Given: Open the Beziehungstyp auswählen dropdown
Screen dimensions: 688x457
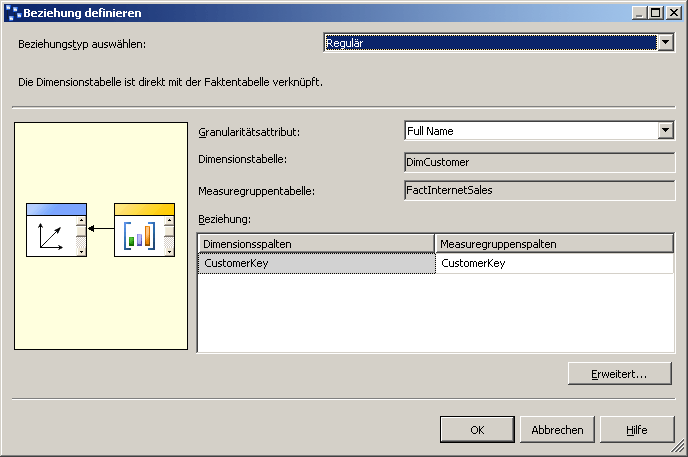Looking at the screenshot, I should [666, 43].
